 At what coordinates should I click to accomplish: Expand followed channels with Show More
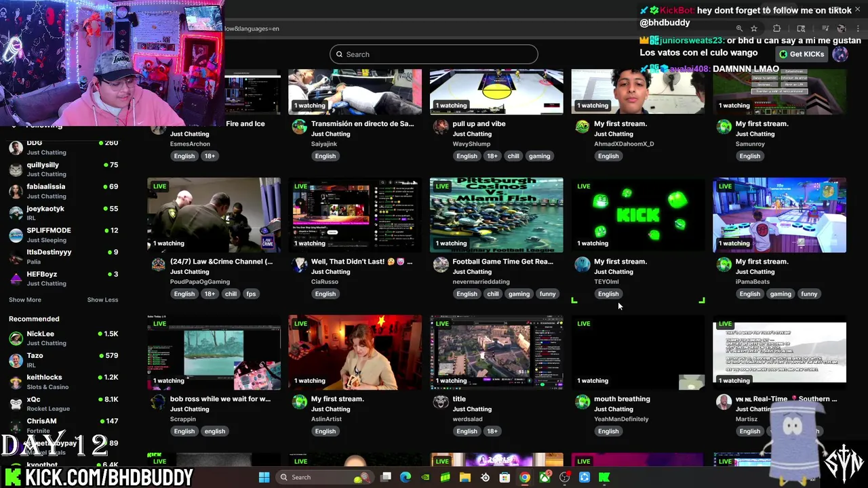coord(25,300)
